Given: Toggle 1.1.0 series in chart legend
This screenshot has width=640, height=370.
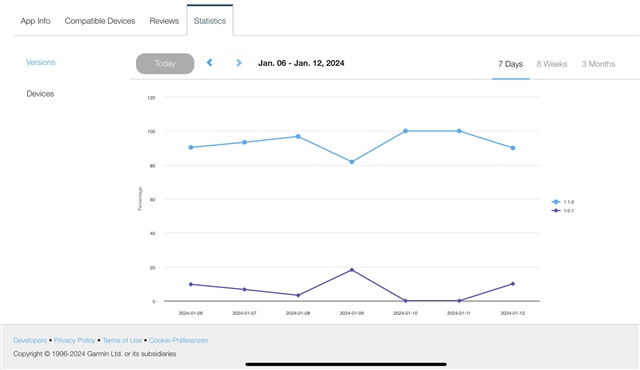Looking at the screenshot, I should 563,202.
